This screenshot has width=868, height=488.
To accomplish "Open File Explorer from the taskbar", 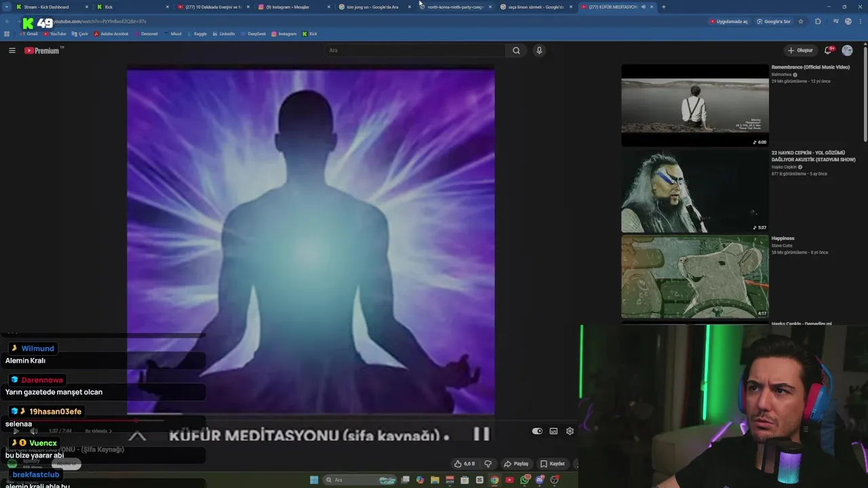I will pyautogui.click(x=435, y=480).
